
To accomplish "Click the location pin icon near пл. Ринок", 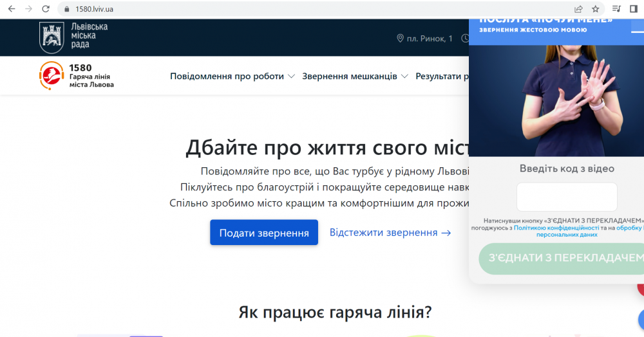I will tap(400, 38).
